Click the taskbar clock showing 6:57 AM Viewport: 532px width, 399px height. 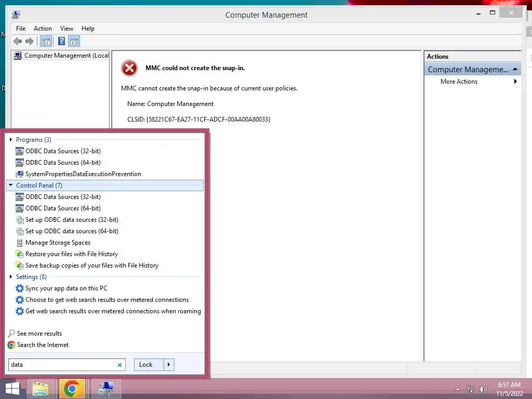(509, 389)
